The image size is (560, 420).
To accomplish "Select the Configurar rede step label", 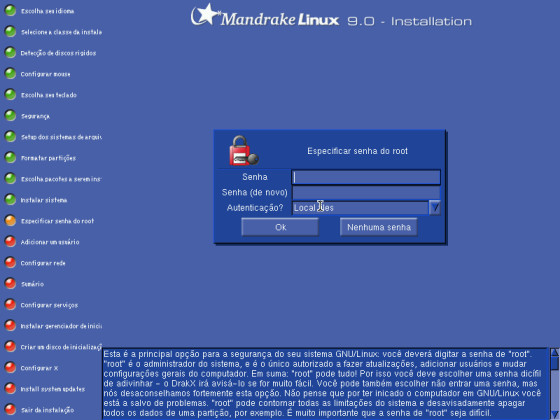I will [x=43, y=263].
